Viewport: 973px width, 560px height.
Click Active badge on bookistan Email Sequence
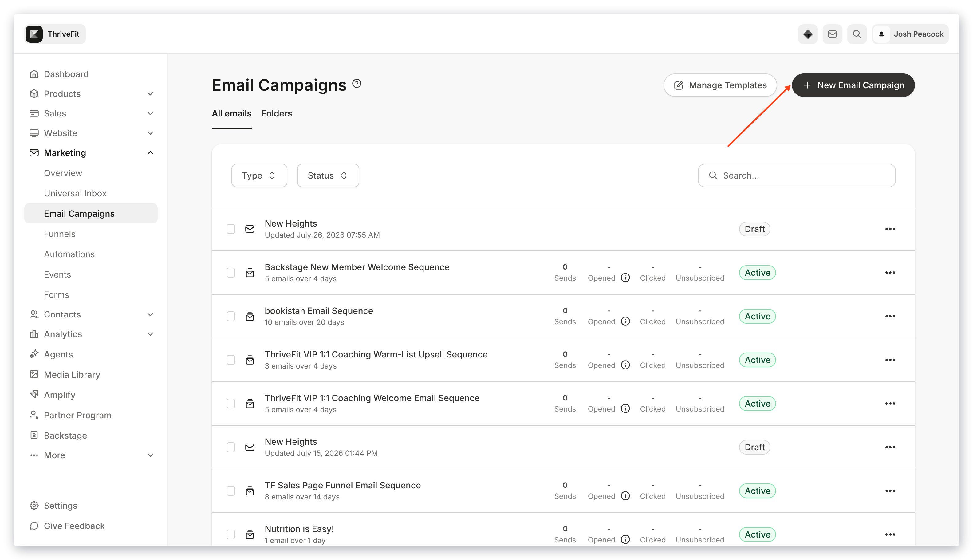click(757, 317)
